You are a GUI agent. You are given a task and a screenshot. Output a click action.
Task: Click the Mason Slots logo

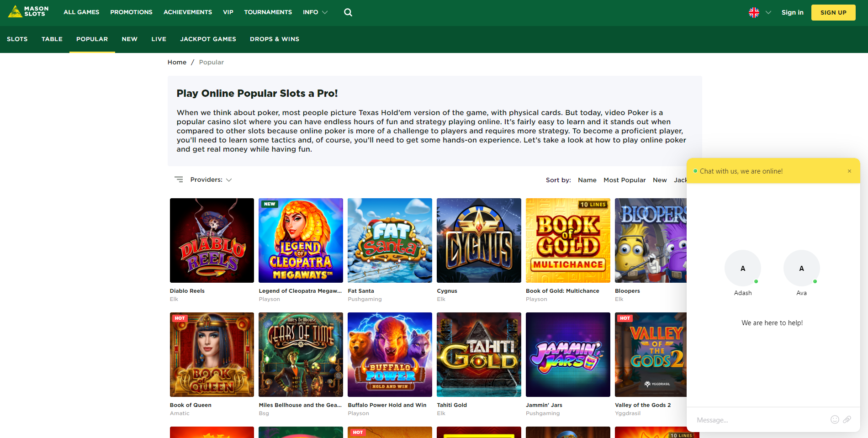tap(28, 11)
